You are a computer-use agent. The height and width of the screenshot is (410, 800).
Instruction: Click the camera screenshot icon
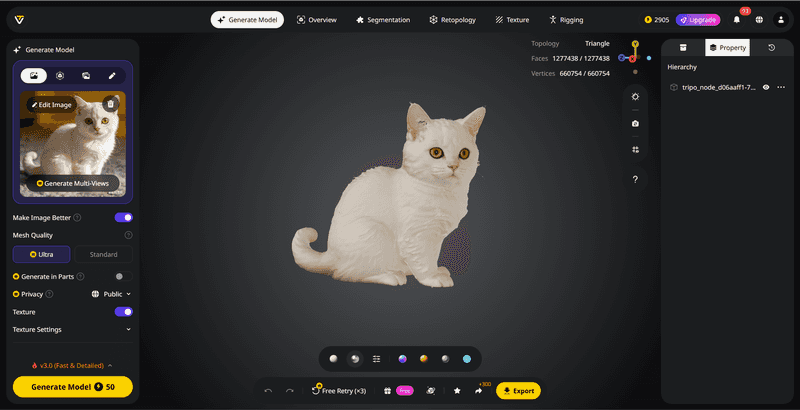tap(635, 123)
